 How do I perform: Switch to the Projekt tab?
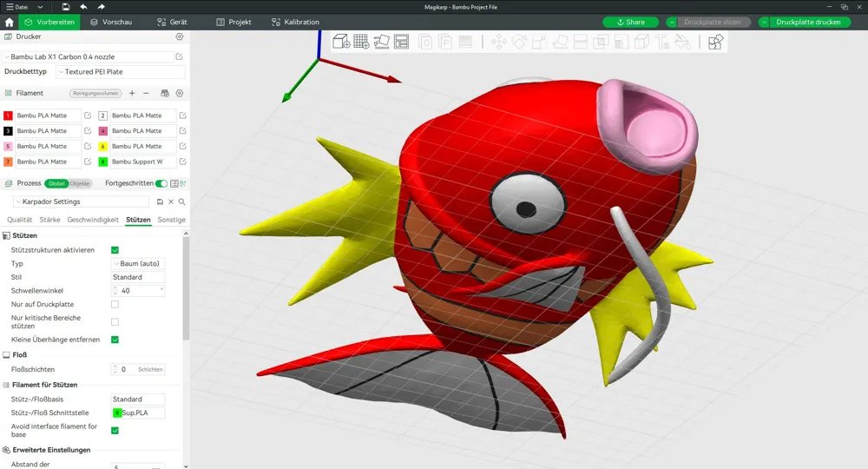233,23
